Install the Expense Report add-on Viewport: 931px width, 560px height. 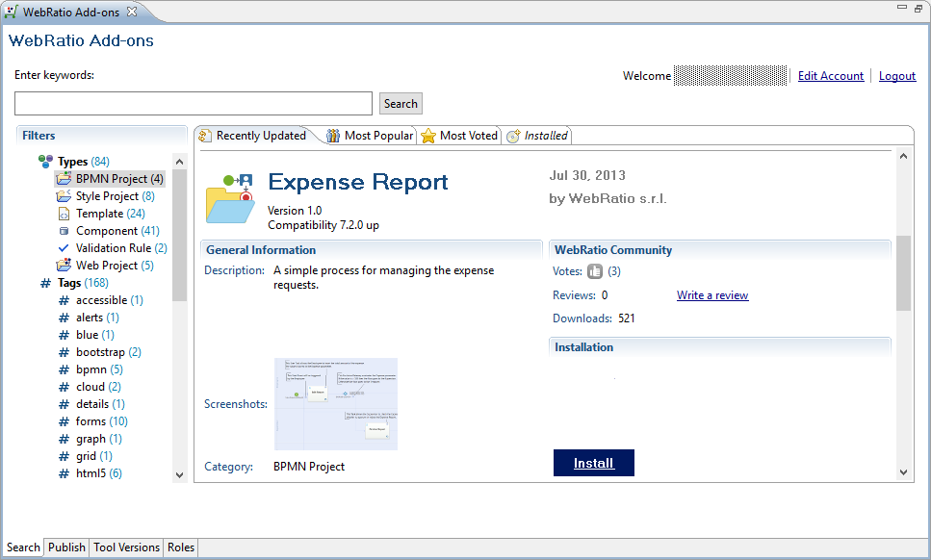[x=594, y=463]
